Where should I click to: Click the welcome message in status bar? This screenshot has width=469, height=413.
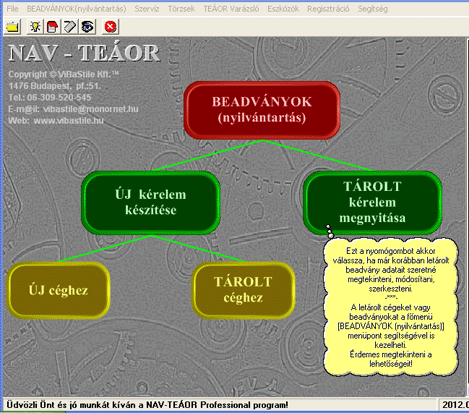tap(147, 405)
